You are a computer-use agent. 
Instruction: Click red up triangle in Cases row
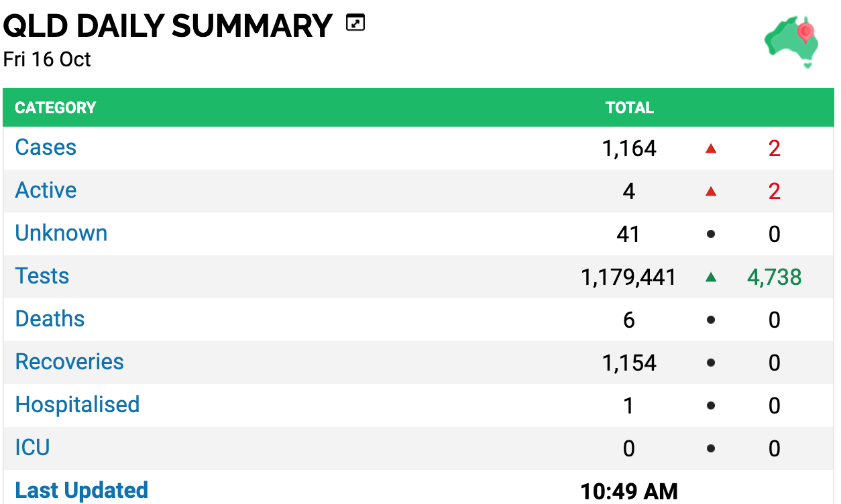click(x=711, y=149)
